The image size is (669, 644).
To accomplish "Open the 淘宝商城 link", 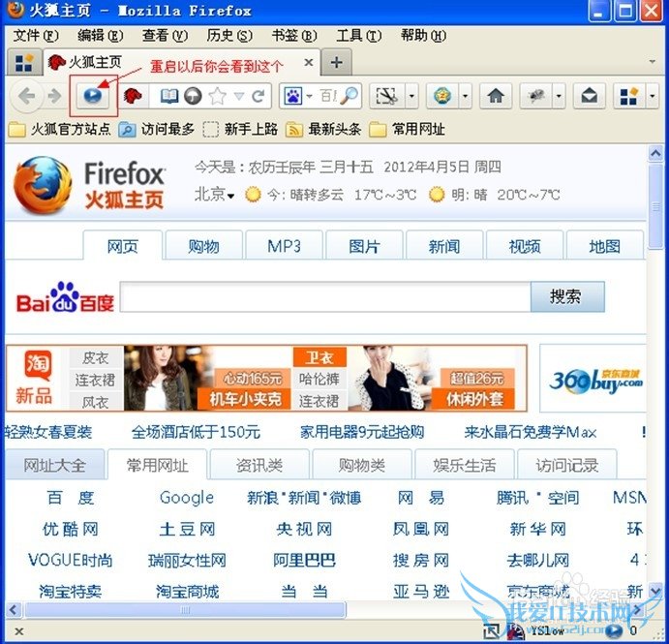I will pos(187,592).
